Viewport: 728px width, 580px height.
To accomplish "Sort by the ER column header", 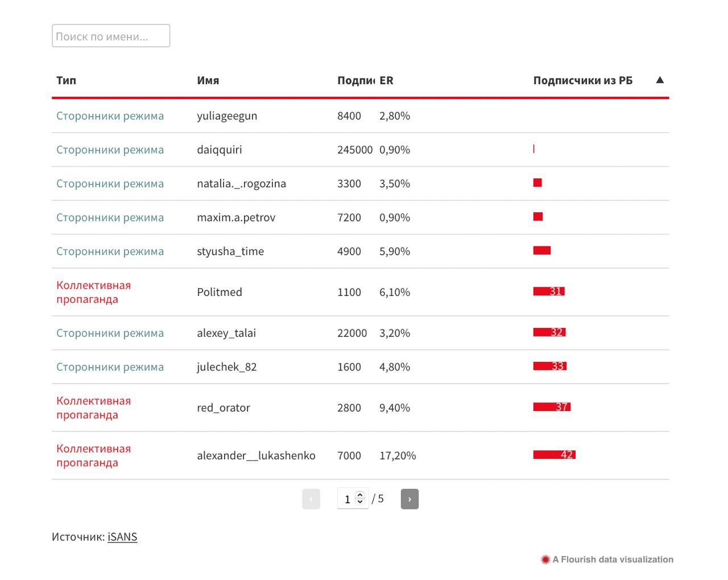I will pos(386,80).
